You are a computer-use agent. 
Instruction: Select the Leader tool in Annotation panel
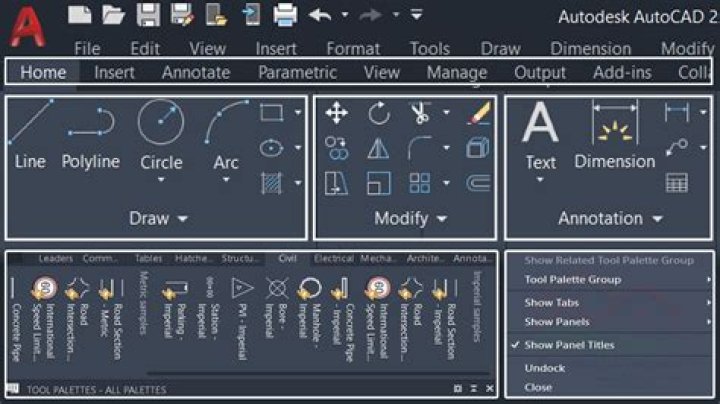[x=677, y=147]
